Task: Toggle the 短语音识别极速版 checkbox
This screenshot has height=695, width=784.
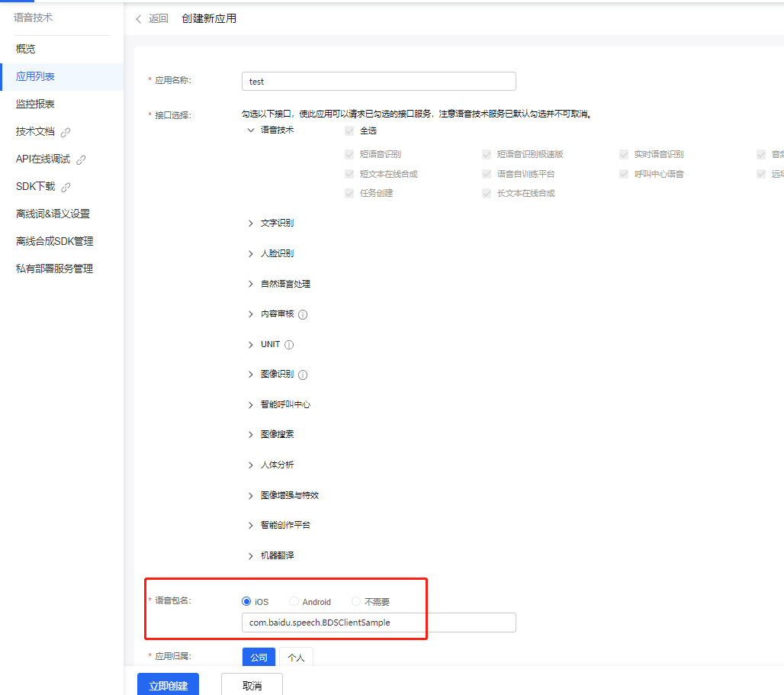Action: tap(487, 155)
